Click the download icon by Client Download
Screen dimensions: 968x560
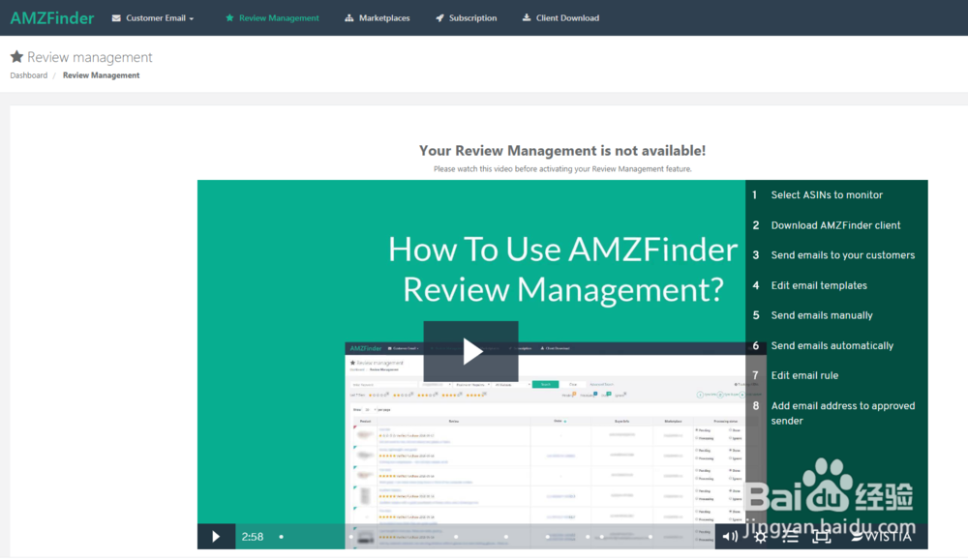pyautogui.click(x=527, y=17)
